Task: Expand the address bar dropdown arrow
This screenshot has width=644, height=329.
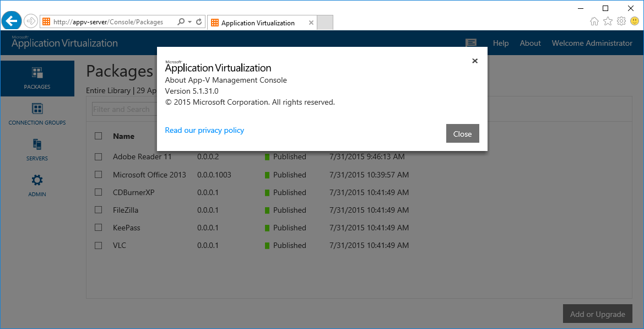Action: [190, 22]
